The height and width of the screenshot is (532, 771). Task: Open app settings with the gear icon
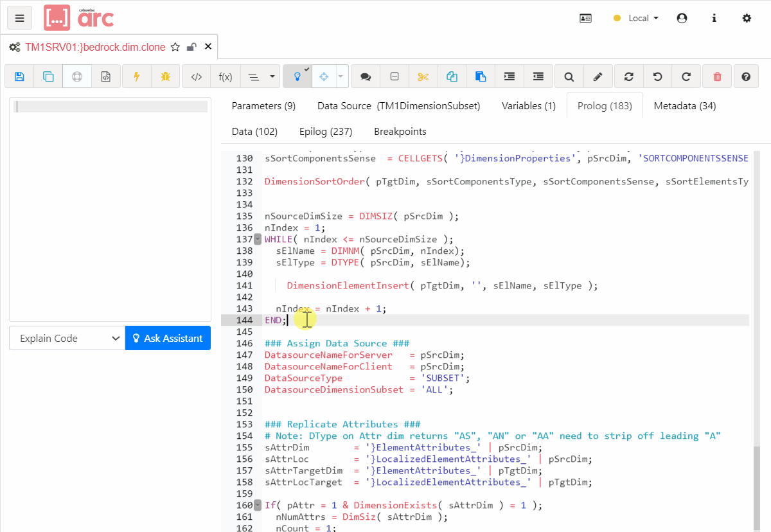pyautogui.click(x=747, y=18)
